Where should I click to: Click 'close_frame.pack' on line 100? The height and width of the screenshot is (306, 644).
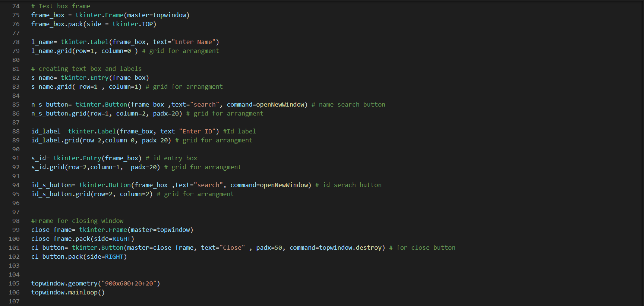61,239
